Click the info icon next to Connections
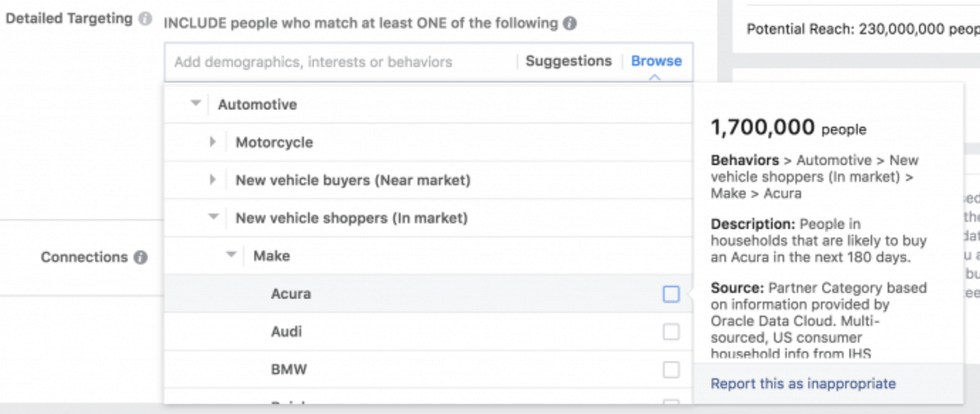The width and height of the screenshot is (980, 414). tap(141, 257)
